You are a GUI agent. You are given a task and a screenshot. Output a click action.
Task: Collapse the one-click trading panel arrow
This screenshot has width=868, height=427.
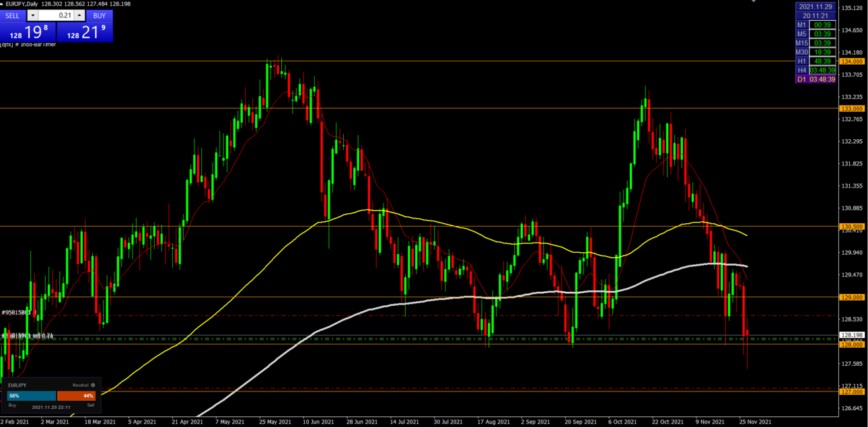point(2,4)
